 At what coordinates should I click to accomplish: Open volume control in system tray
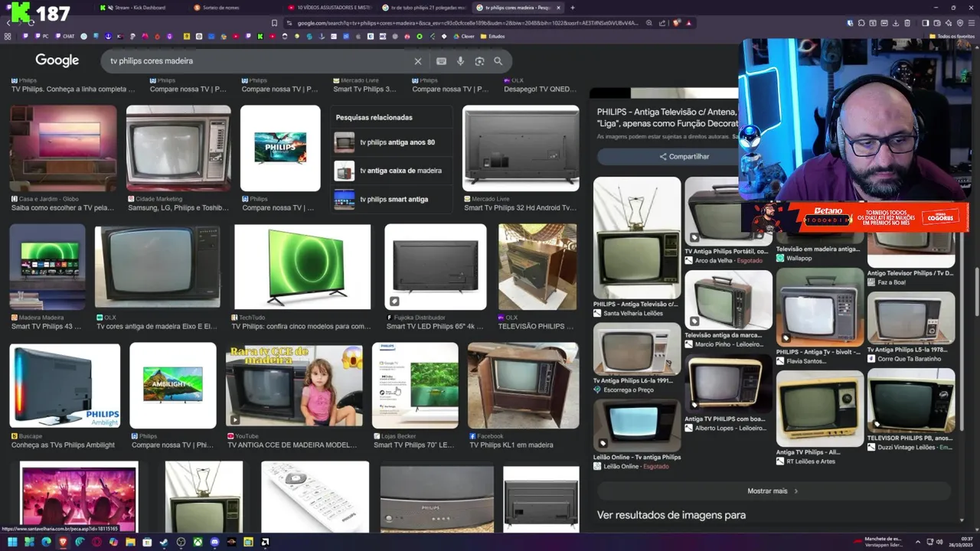[x=940, y=542]
